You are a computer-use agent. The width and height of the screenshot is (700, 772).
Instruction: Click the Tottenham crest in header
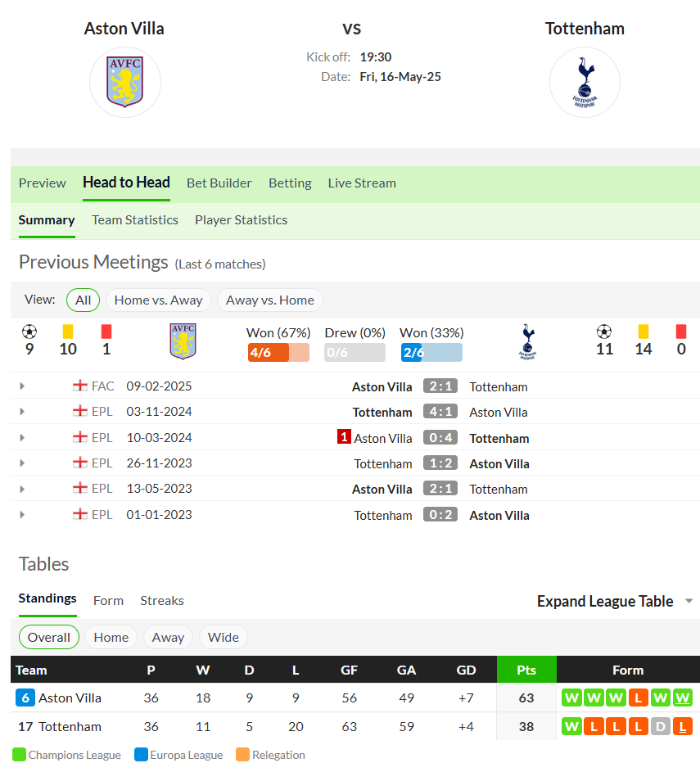coord(585,82)
